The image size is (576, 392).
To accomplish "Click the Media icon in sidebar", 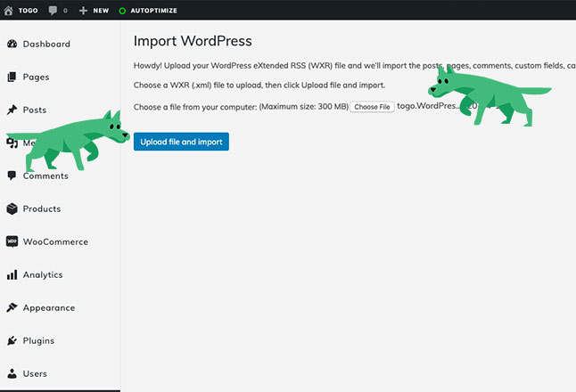I will [12, 143].
